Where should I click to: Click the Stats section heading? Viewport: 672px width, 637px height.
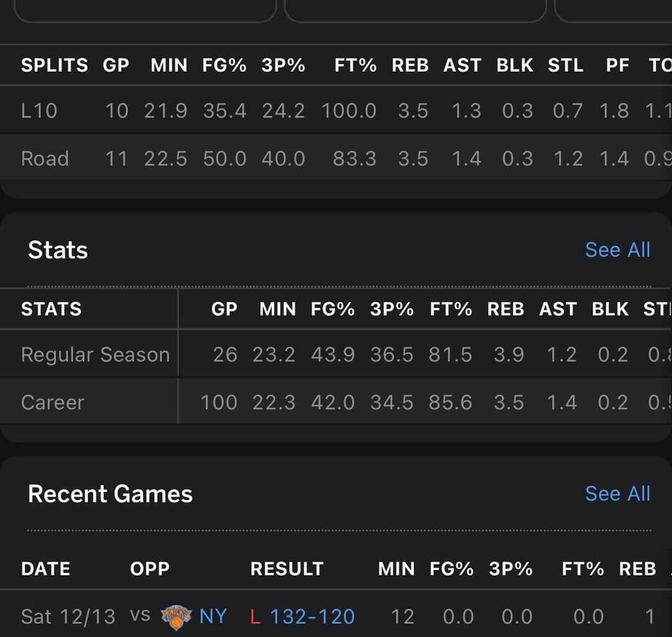tap(58, 249)
